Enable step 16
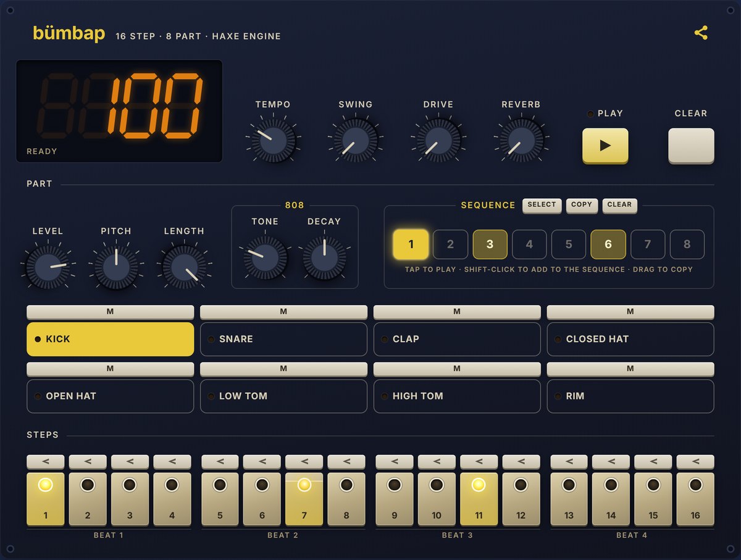The image size is (741, 560). (695, 499)
